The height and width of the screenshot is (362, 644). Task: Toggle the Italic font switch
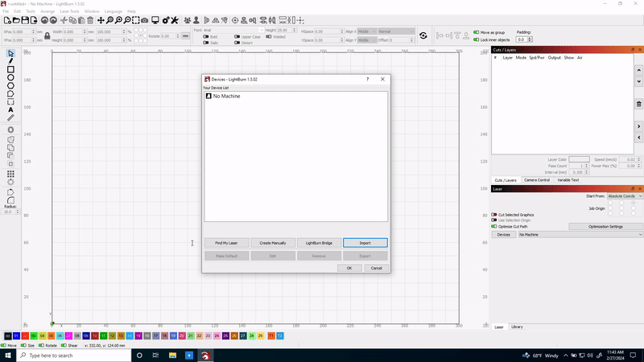click(206, 43)
